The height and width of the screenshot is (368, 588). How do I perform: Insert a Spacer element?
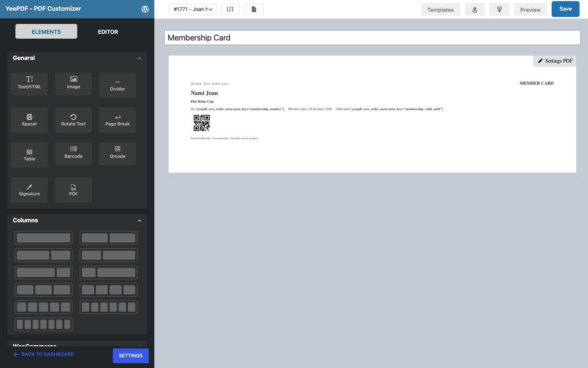(29, 120)
